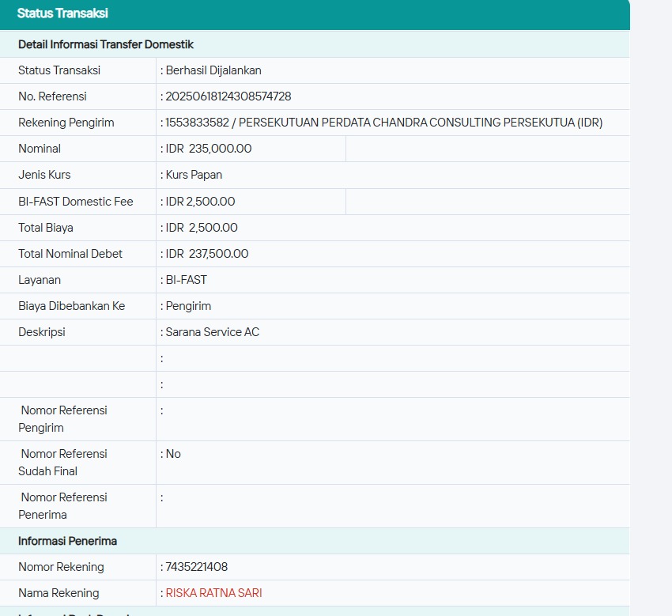
Task: Click the Kurs Papan value
Action: click(194, 175)
